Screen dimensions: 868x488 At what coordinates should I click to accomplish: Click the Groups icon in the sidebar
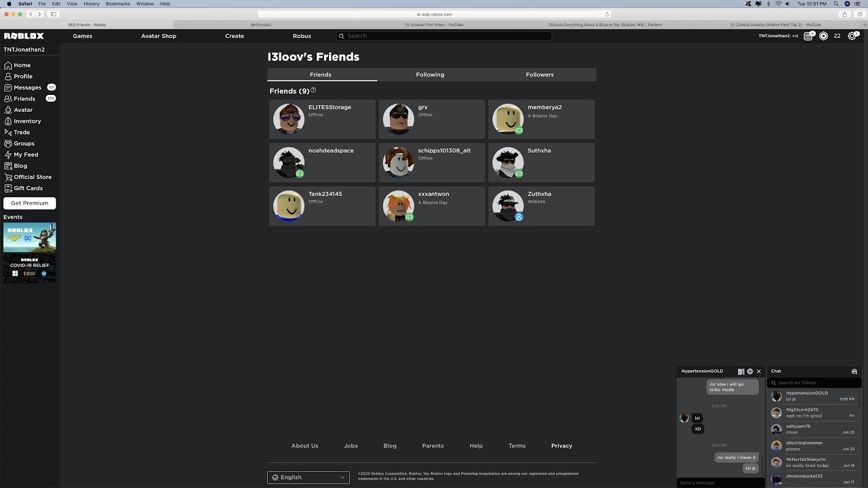[x=8, y=144]
